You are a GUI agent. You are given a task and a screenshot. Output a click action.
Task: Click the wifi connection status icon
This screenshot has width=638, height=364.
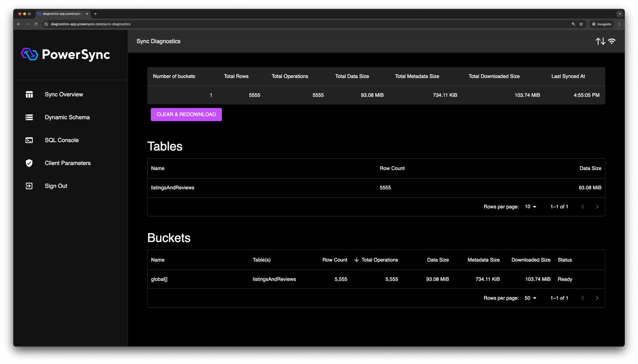pyautogui.click(x=612, y=41)
